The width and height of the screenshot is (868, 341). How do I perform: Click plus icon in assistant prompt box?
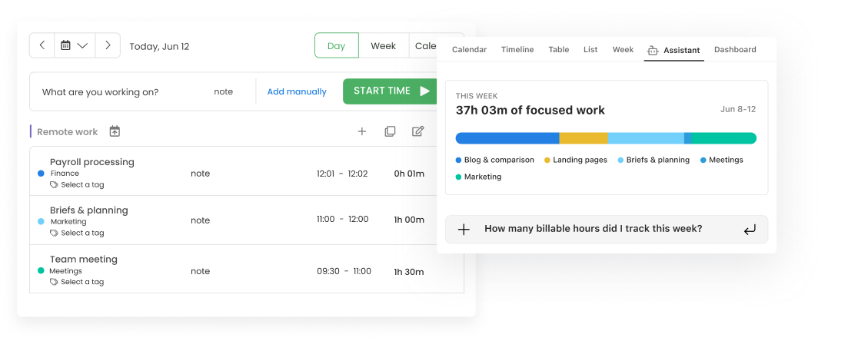point(464,230)
